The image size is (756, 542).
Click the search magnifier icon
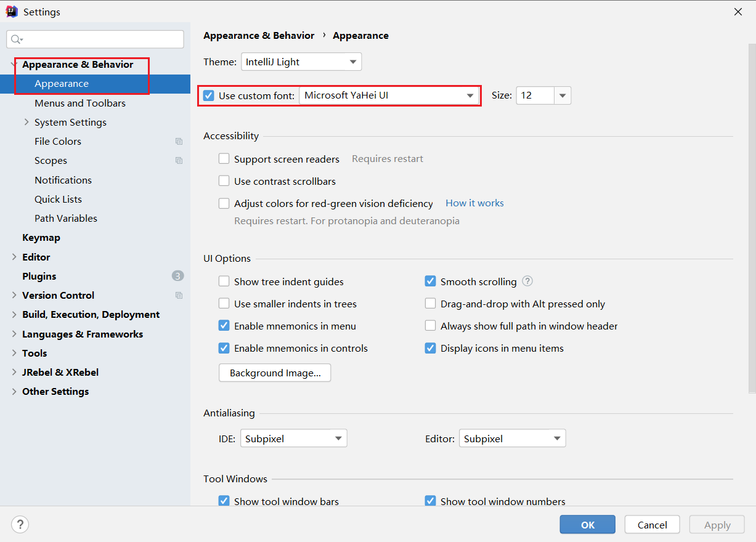coord(16,39)
